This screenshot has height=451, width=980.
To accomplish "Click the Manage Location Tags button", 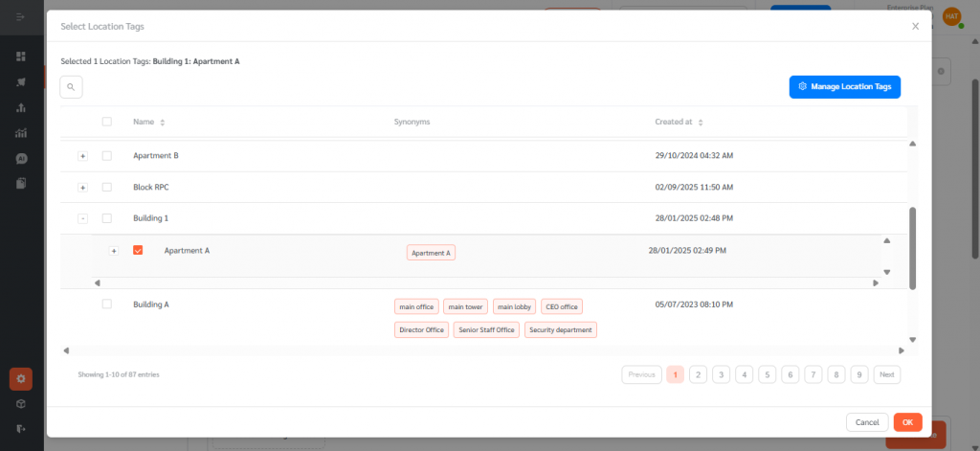I will pos(844,86).
